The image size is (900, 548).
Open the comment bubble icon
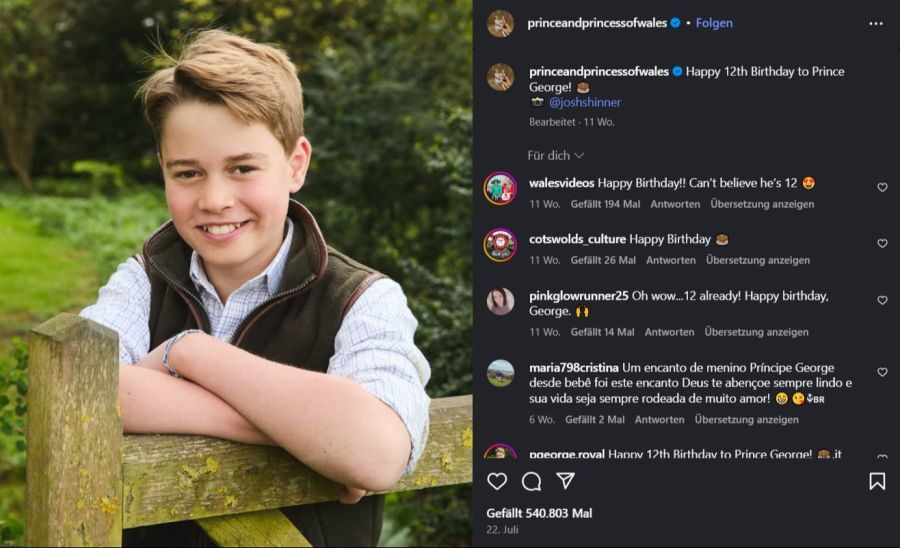(531, 481)
